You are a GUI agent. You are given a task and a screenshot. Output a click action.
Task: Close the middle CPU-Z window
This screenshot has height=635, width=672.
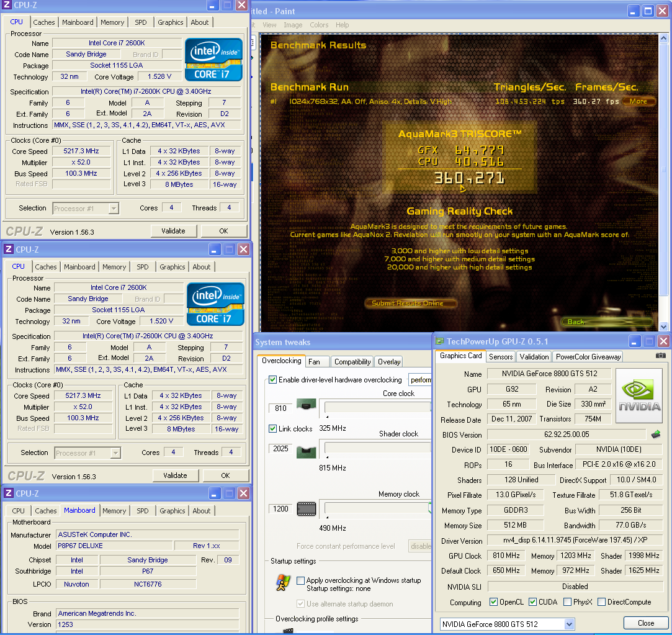coord(243,249)
